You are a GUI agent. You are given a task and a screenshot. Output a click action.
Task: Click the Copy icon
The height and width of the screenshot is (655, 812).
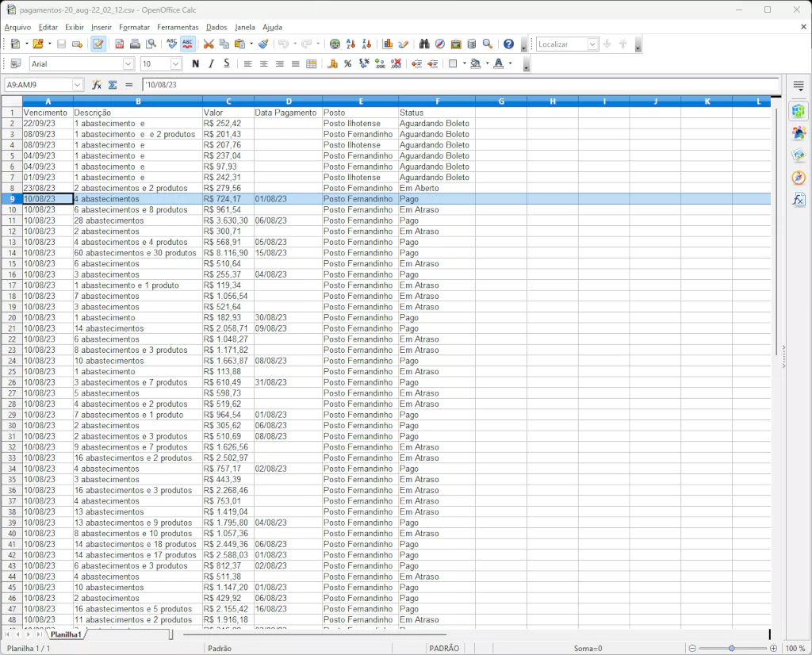click(224, 44)
